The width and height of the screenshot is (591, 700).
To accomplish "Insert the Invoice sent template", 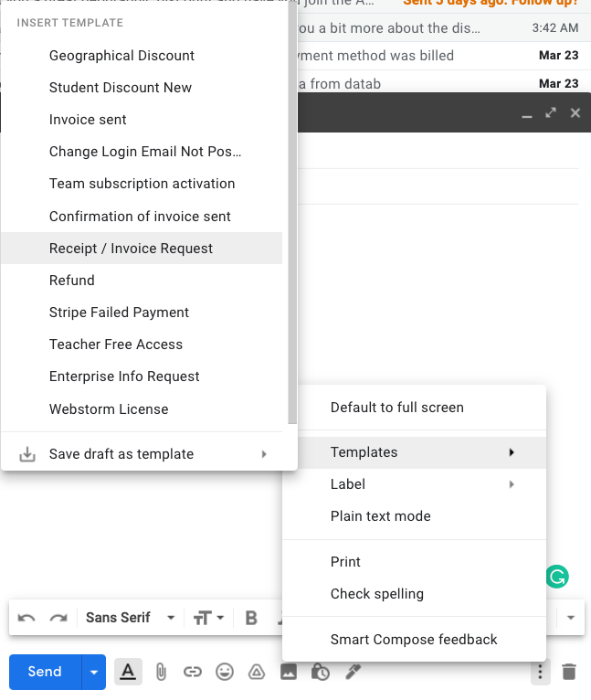I will tap(142, 120).
